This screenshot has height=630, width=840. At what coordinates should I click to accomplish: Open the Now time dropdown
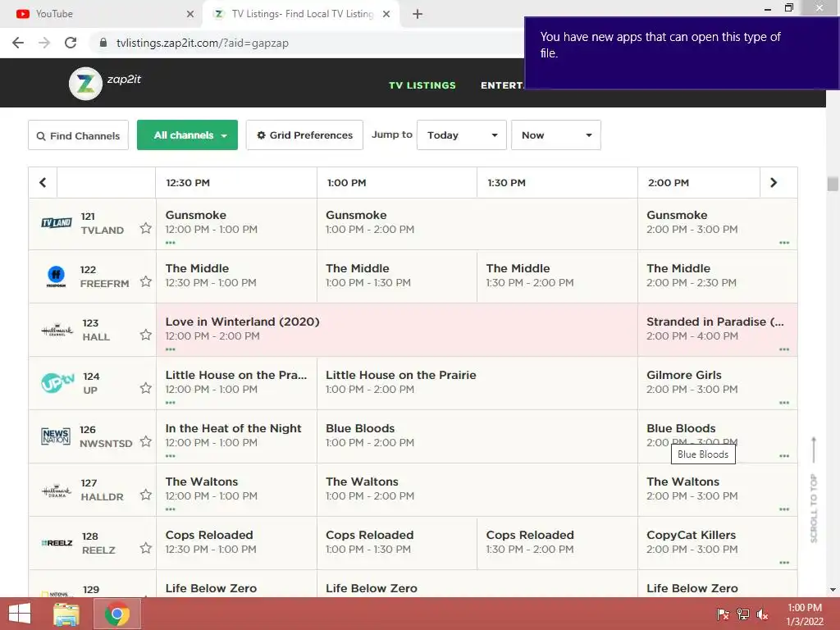[555, 135]
